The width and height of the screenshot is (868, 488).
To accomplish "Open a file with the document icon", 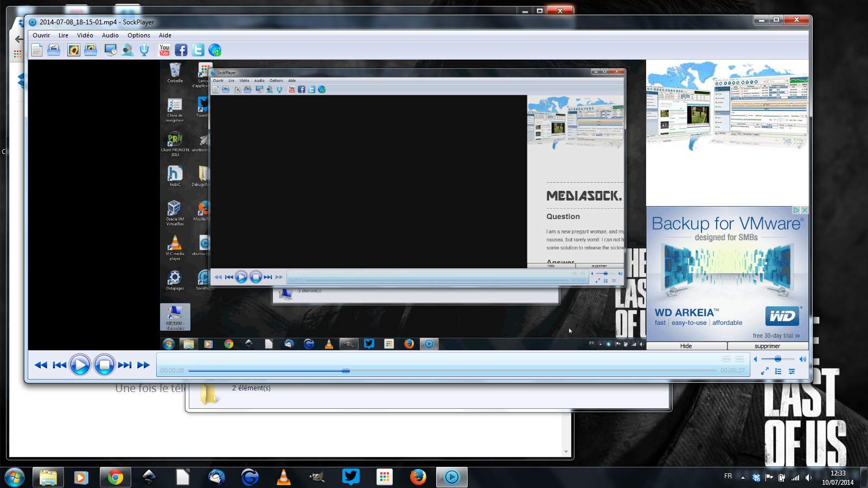I will point(37,50).
